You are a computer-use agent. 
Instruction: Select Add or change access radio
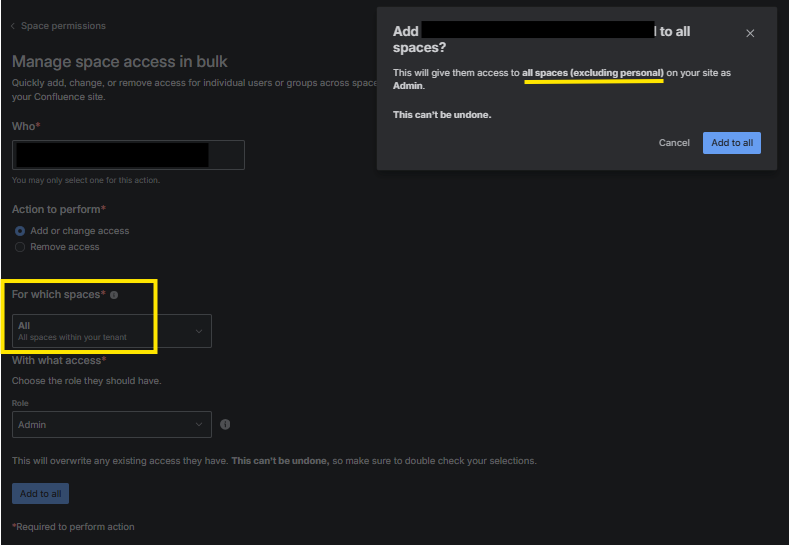[x=20, y=231]
